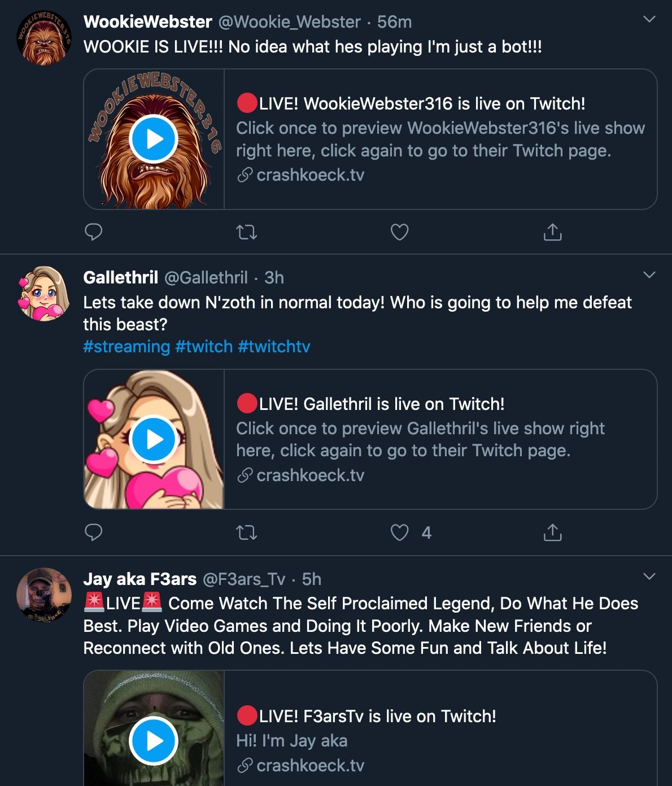This screenshot has height=786, width=672.
Task: Click the like heart on Gallethril's tweet
Action: point(399,531)
